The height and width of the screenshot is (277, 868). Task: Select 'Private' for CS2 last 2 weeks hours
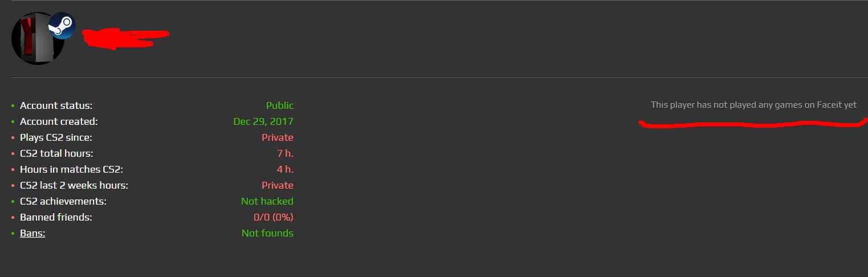coord(278,185)
